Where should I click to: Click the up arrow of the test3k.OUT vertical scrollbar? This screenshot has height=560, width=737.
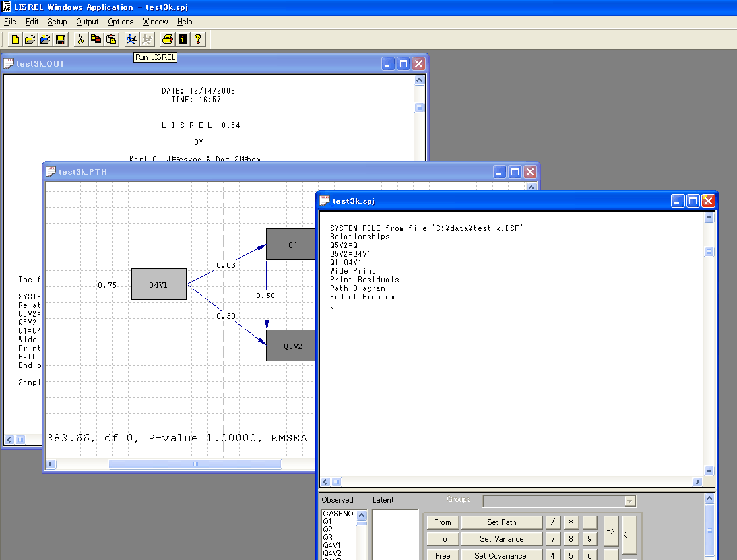point(419,80)
